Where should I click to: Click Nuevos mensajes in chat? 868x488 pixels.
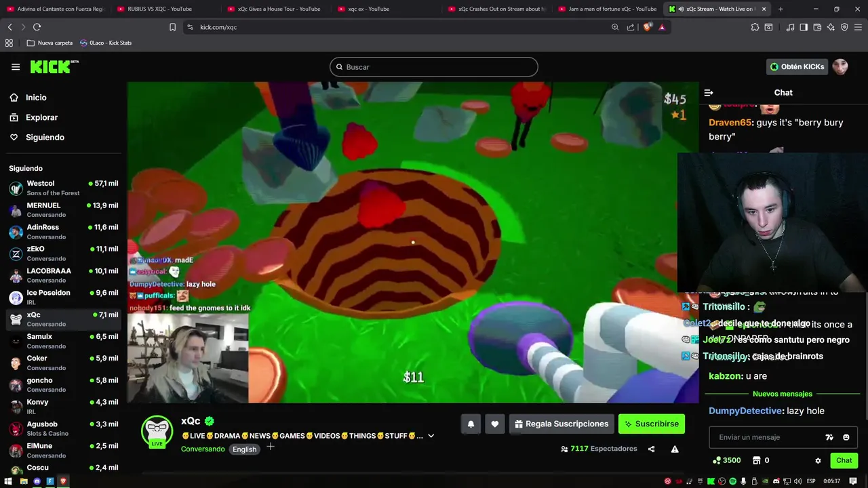782,394
